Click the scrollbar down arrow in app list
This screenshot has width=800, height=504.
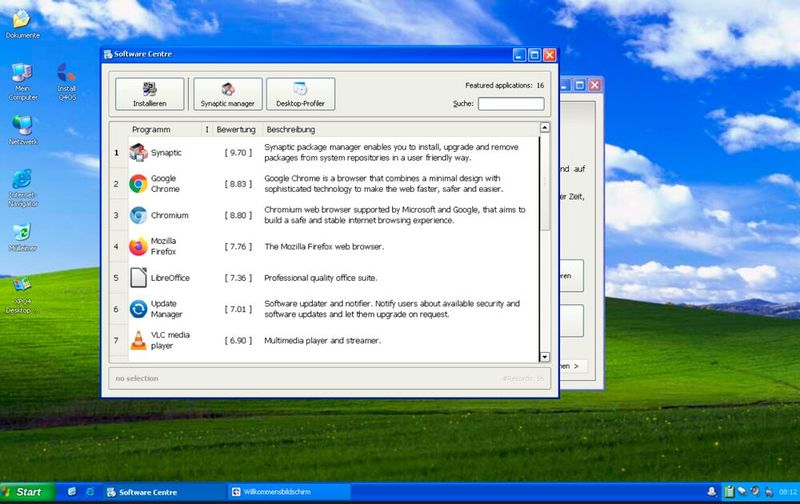545,357
